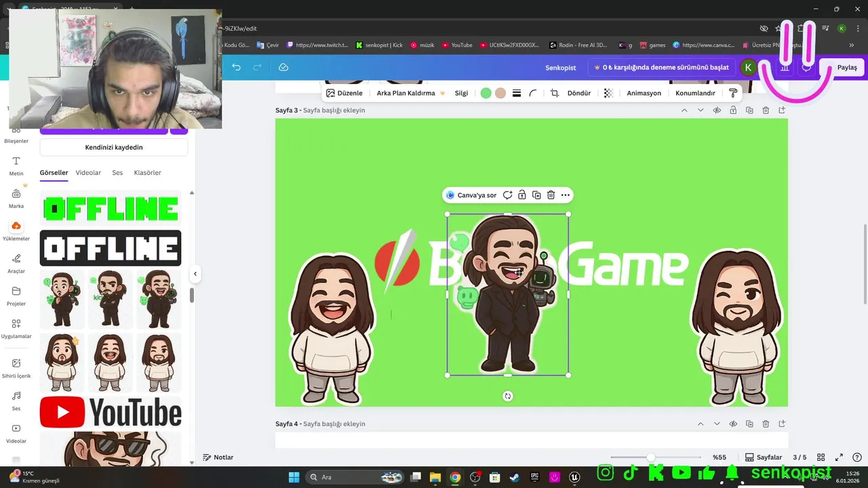This screenshot has height=488, width=868.
Task: Open the Ses audio sidebar item
Action: click(x=16, y=401)
